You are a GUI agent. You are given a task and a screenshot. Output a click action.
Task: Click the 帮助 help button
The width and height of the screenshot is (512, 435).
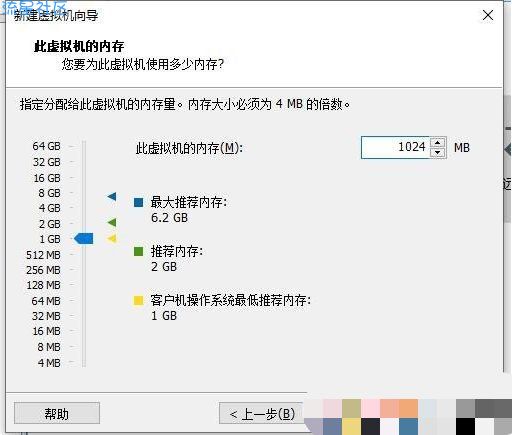click(57, 413)
